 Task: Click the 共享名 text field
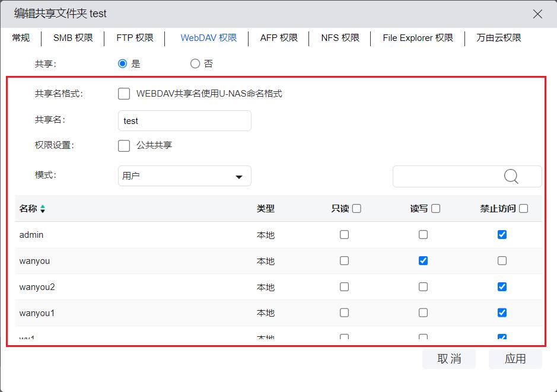(184, 121)
